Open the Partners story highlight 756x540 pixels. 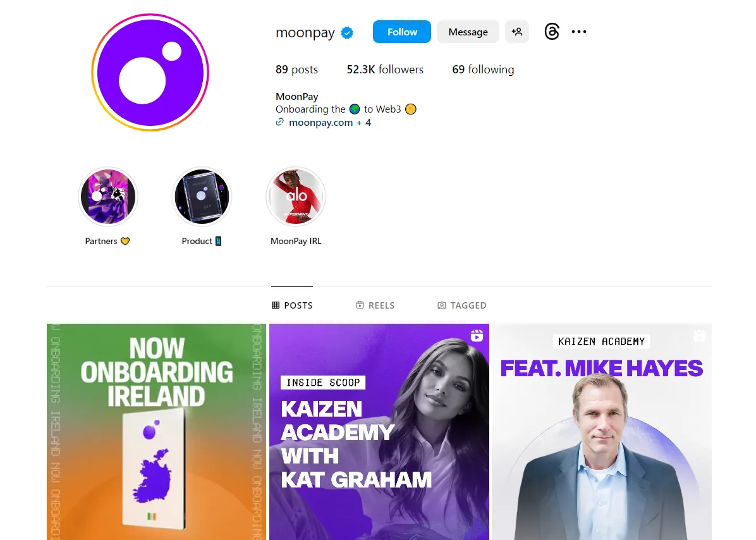(x=108, y=197)
